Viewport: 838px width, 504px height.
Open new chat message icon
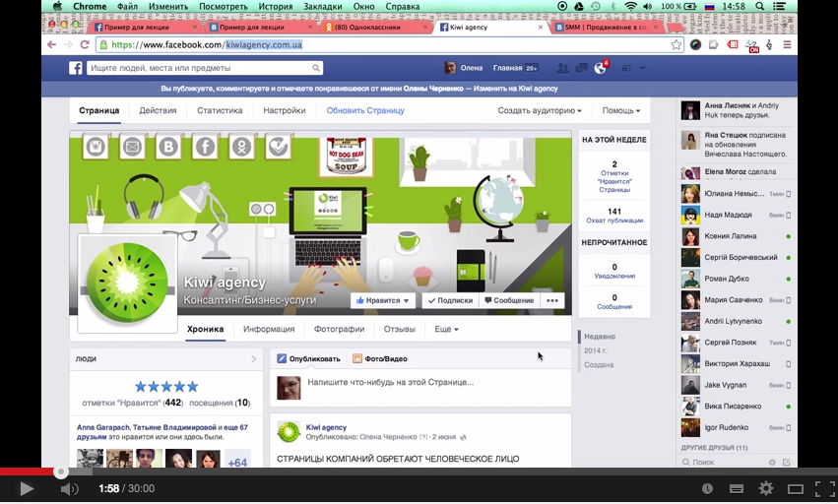(786, 462)
